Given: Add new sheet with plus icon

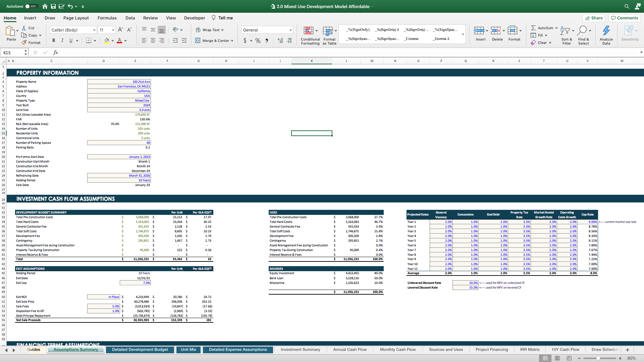Looking at the screenshot, I should pyautogui.click(x=628, y=350).
